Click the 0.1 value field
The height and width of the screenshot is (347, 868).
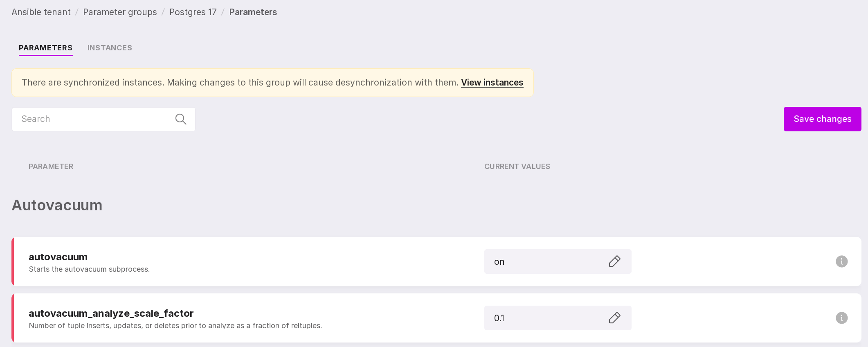pyautogui.click(x=544, y=318)
